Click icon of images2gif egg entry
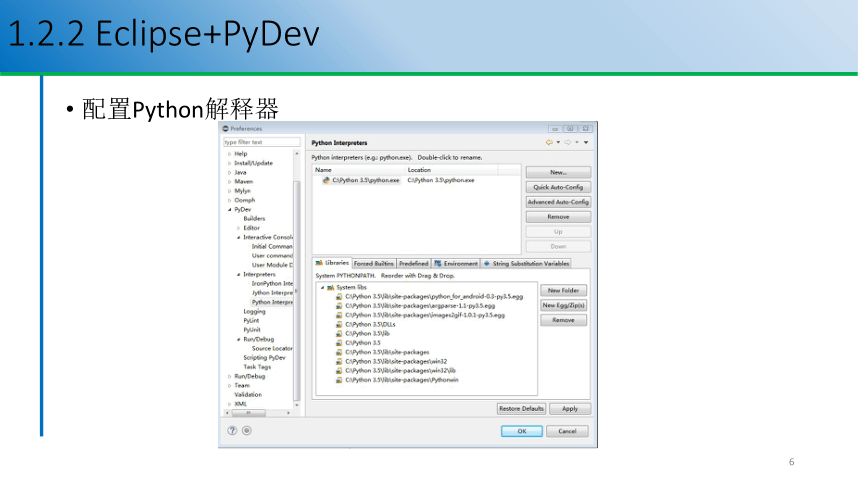 tap(340, 316)
